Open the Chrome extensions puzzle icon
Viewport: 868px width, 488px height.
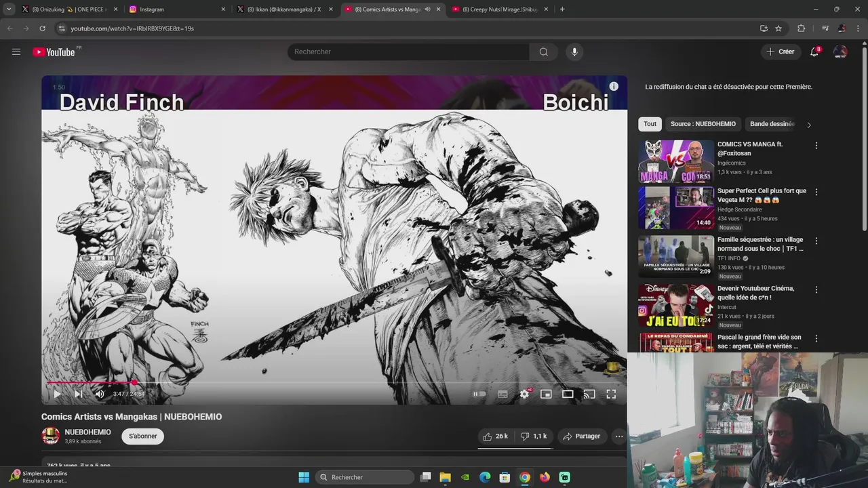click(x=802, y=28)
